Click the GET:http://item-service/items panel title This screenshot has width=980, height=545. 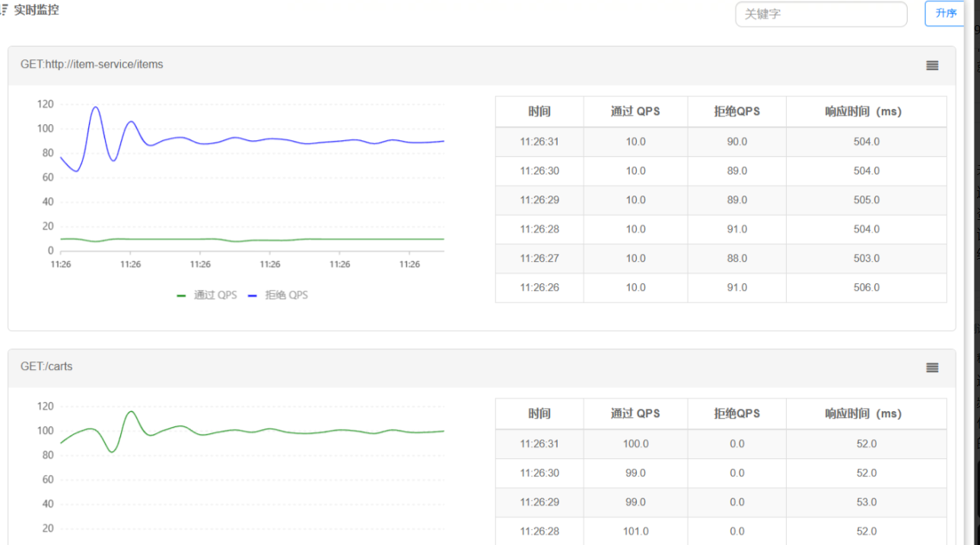92,65
